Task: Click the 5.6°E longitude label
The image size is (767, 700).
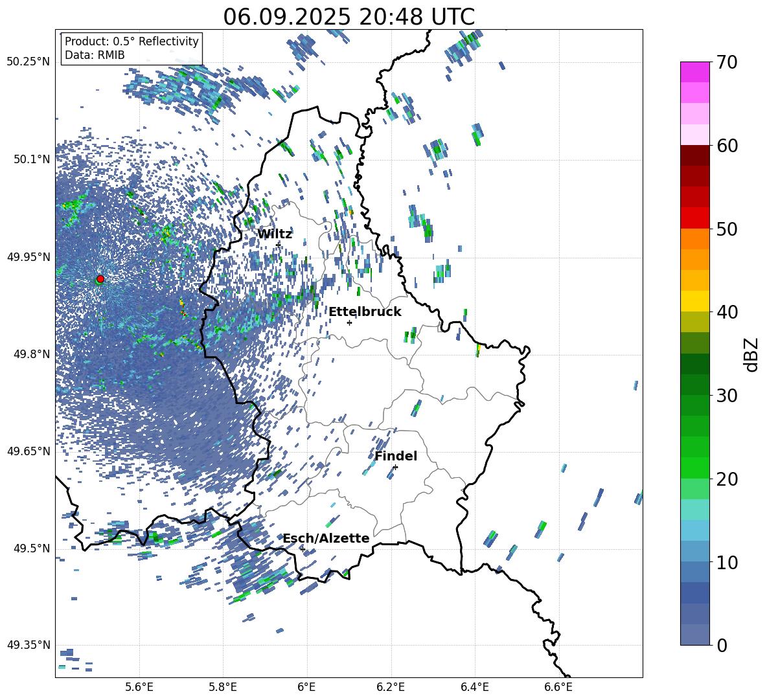Action: tap(139, 688)
